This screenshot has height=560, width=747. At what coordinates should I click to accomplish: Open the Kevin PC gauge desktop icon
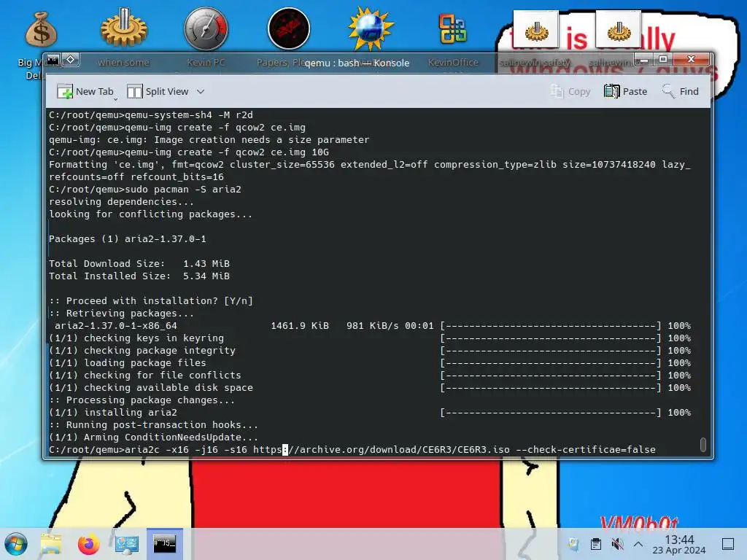[x=206, y=28]
